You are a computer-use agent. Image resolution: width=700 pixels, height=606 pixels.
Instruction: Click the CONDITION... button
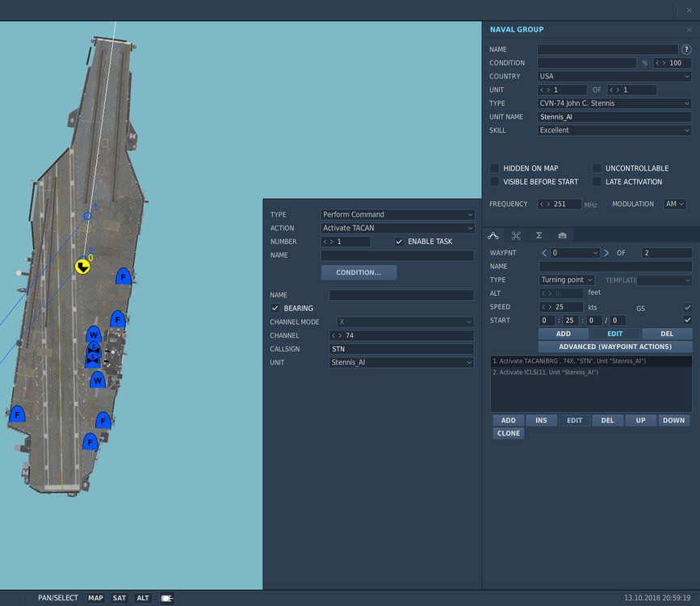pos(358,272)
